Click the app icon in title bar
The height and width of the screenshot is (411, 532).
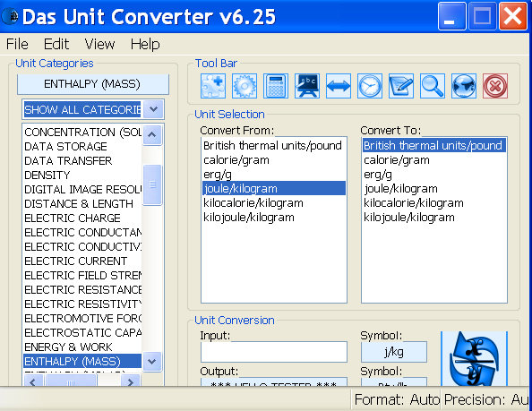[11, 16]
